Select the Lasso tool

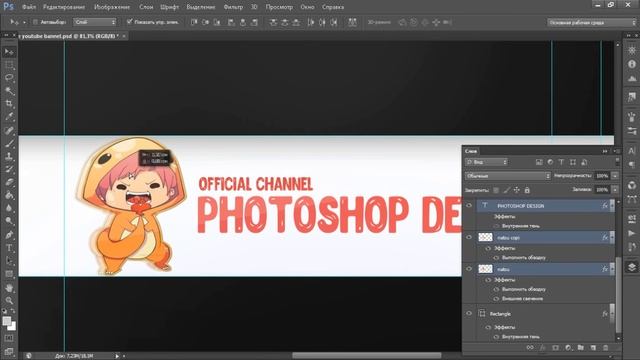9,78
